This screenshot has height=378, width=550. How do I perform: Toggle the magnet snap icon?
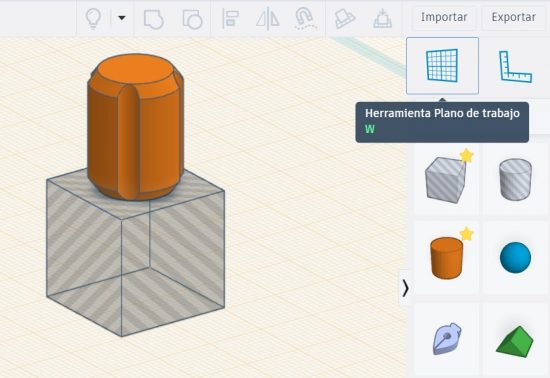pos(305,18)
